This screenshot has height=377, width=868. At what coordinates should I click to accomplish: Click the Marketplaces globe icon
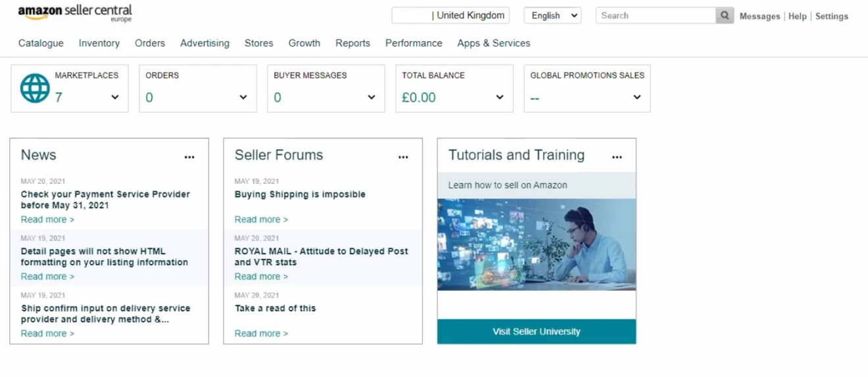pos(35,88)
